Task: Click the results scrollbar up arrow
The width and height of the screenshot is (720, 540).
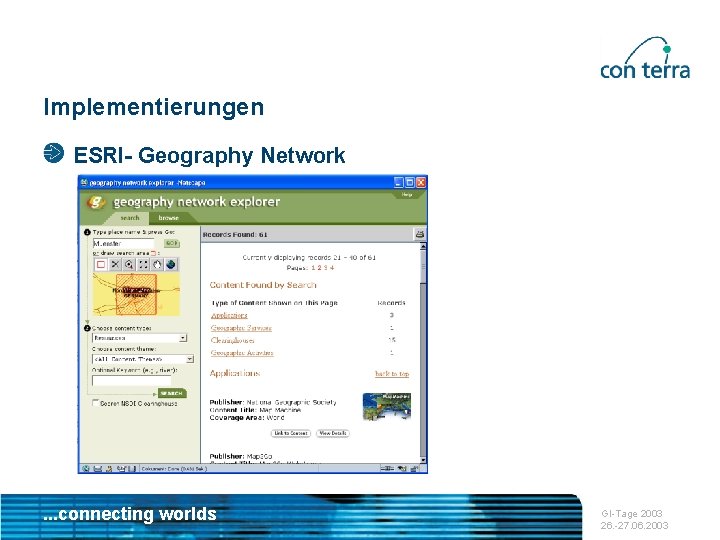Action: tap(423, 247)
